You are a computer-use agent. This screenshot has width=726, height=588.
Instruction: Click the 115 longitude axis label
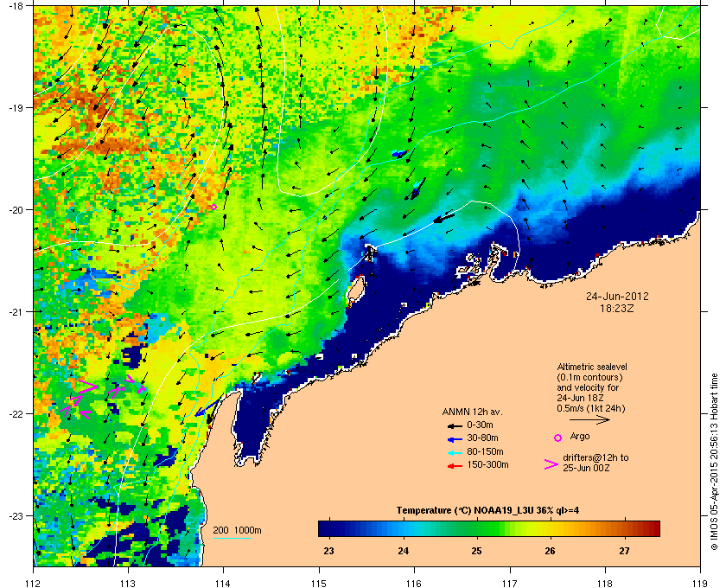(x=319, y=584)
